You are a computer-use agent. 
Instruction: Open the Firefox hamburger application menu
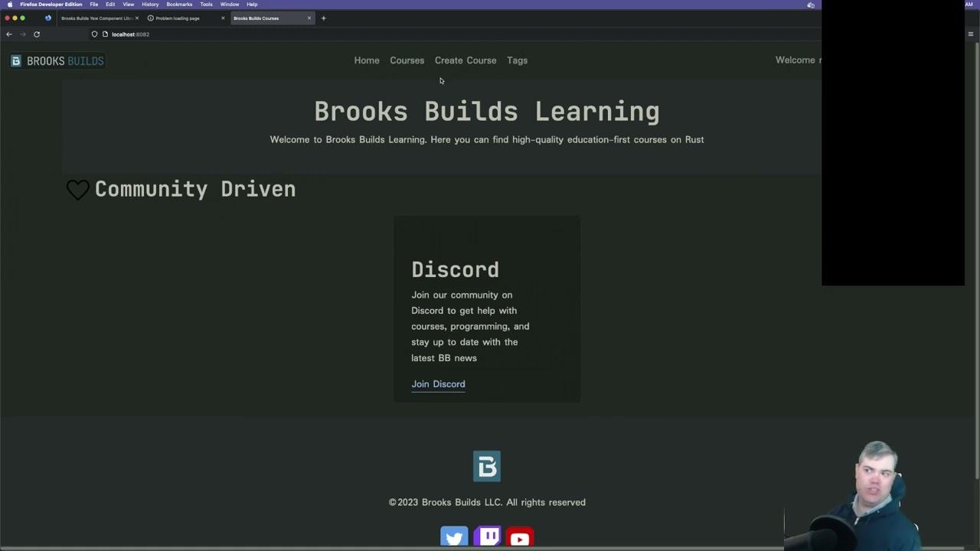(971, 34)
